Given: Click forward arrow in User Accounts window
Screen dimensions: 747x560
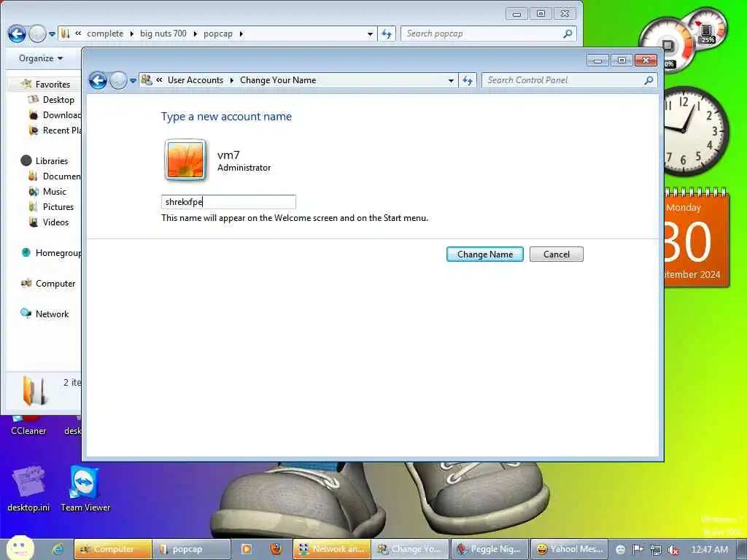Looking at the screenshot, I should click(x=118, y=80).
